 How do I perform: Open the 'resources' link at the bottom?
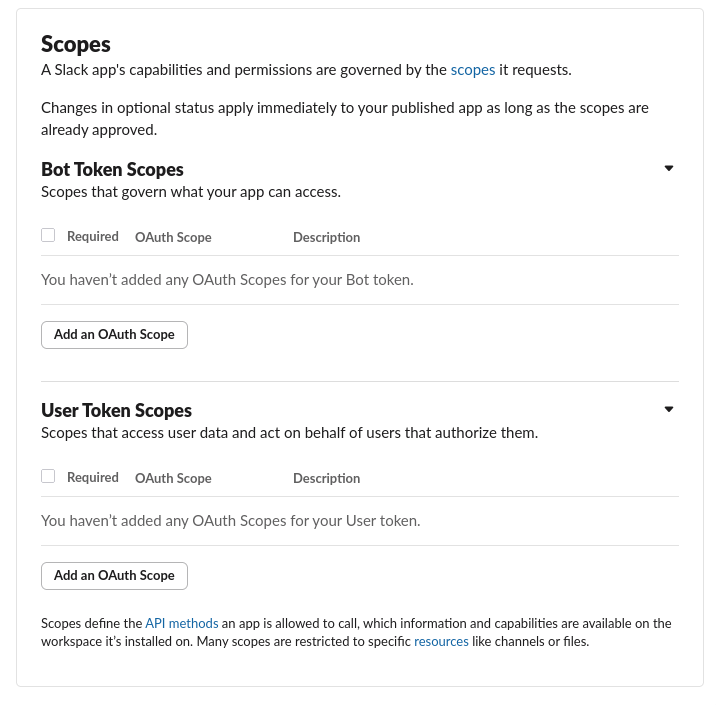tap(441, 642)
